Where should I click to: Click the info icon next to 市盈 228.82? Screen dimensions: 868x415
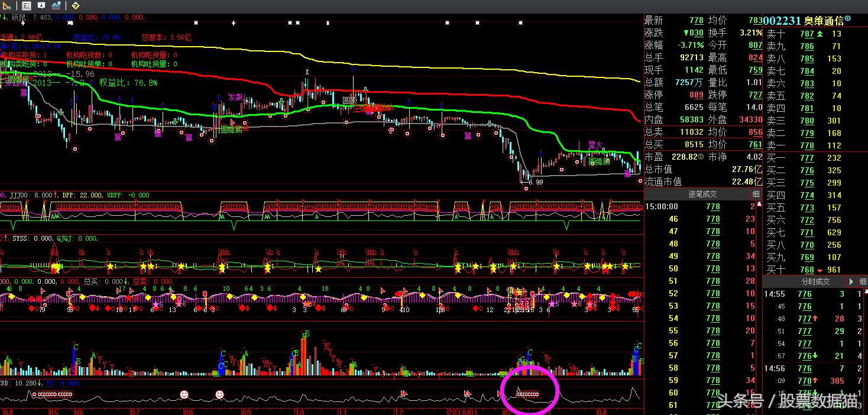701,157
